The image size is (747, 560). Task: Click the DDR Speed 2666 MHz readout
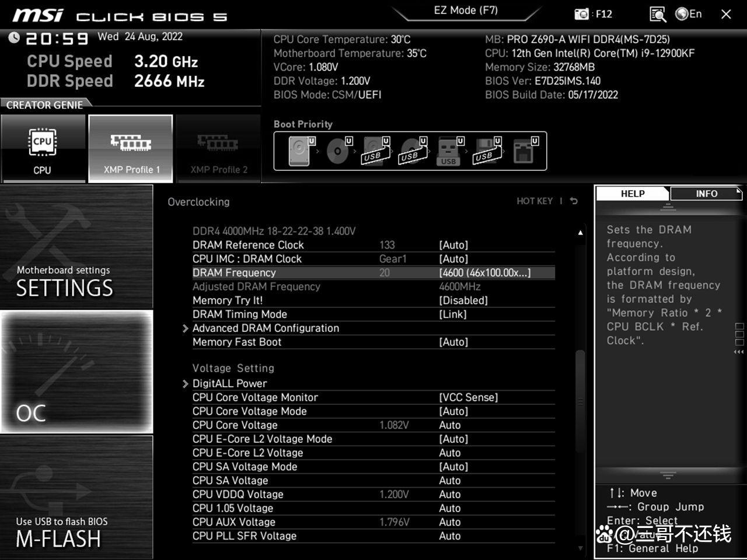coord(116,81)
